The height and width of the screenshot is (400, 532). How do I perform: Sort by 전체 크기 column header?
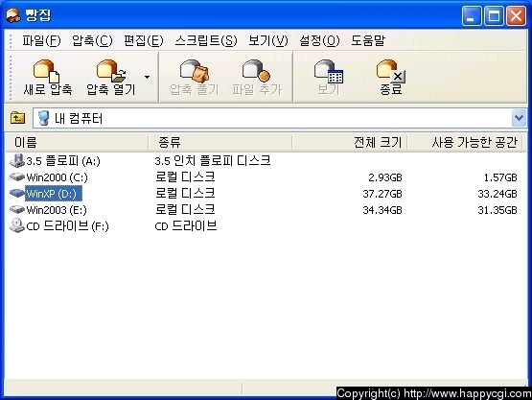(x=350, y=142)
